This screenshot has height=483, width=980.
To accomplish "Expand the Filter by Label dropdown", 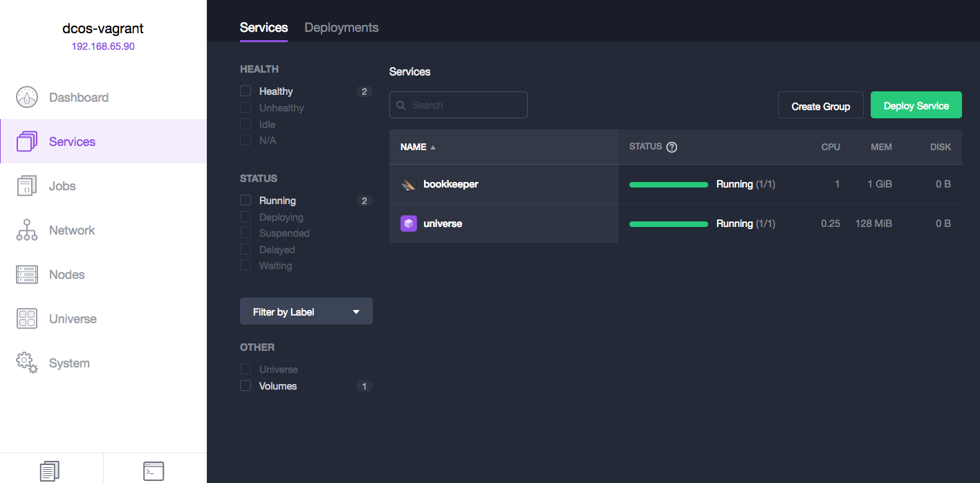I will [306, 311].
